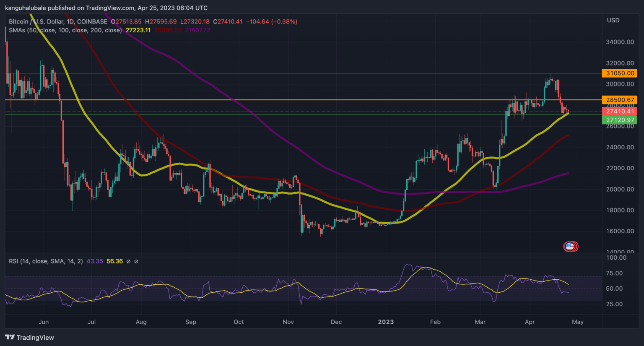644x346 pixels.
Task: Open the COINBASE exchange label in the legend
Action: (92, 21)
